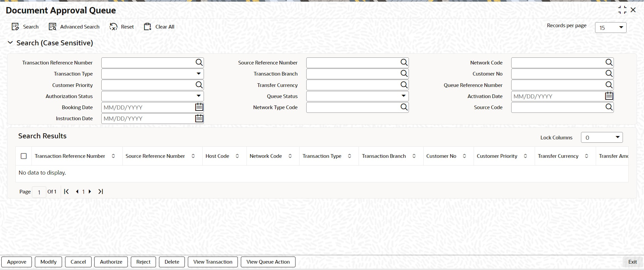Sort by Source Reference Number column
644x270 pixels.
point(193,156)
